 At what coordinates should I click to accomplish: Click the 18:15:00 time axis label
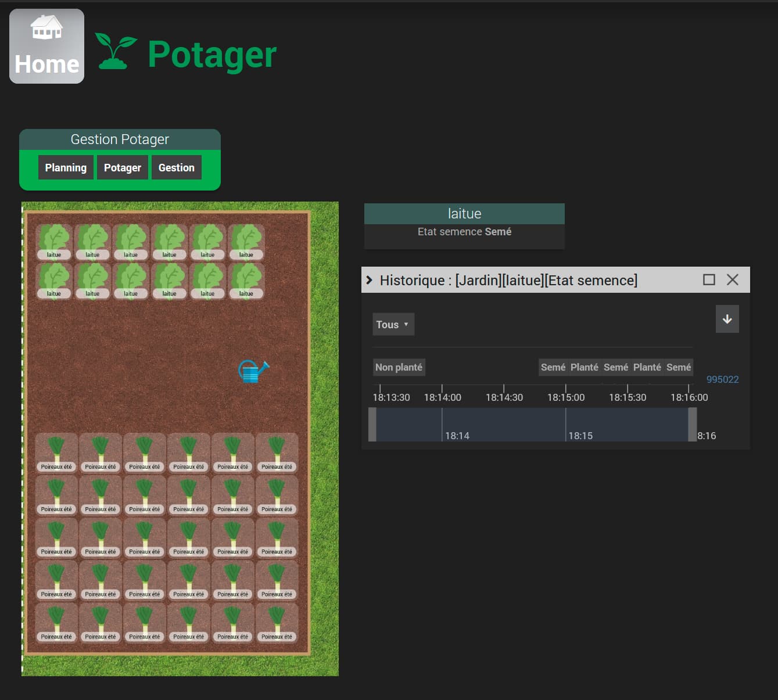566,397
